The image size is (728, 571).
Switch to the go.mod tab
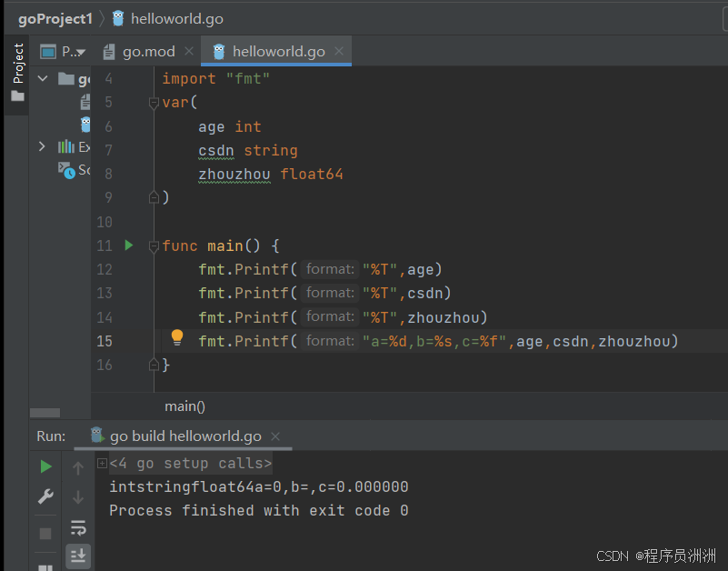click(x=148, y=52)
